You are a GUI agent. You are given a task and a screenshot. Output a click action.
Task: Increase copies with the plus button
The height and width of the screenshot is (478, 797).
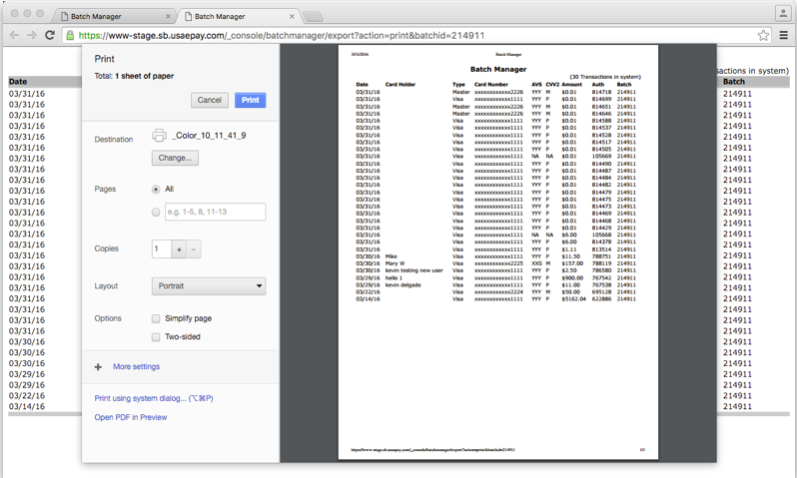tap(179, 249)
